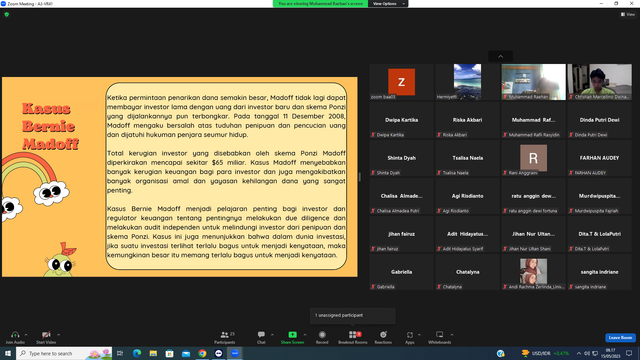The image size is (640, 360).
Task: Open the Reactions menu
Action: tap(383, 337)
